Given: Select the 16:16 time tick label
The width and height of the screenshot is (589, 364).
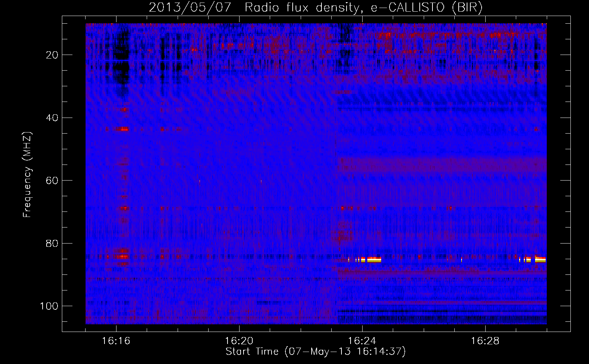Looking at the screenshot, I should (x=116, y=341).
